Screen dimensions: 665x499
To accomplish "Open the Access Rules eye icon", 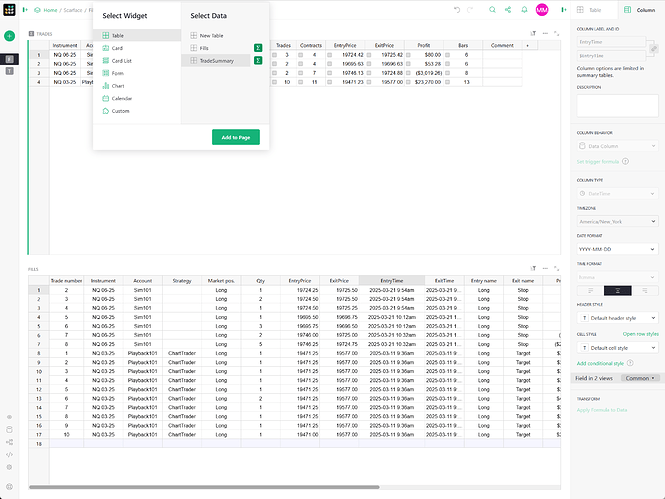I will click(9, 417).
